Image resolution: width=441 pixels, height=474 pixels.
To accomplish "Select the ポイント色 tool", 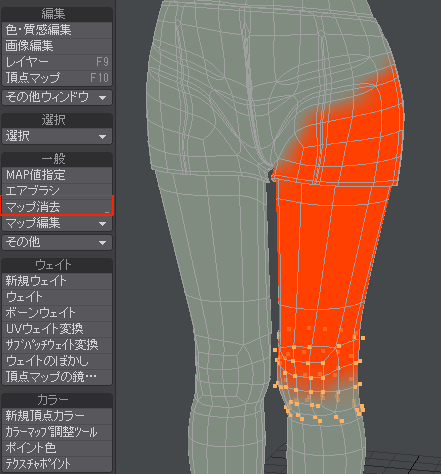I will (x=57, y=448).
